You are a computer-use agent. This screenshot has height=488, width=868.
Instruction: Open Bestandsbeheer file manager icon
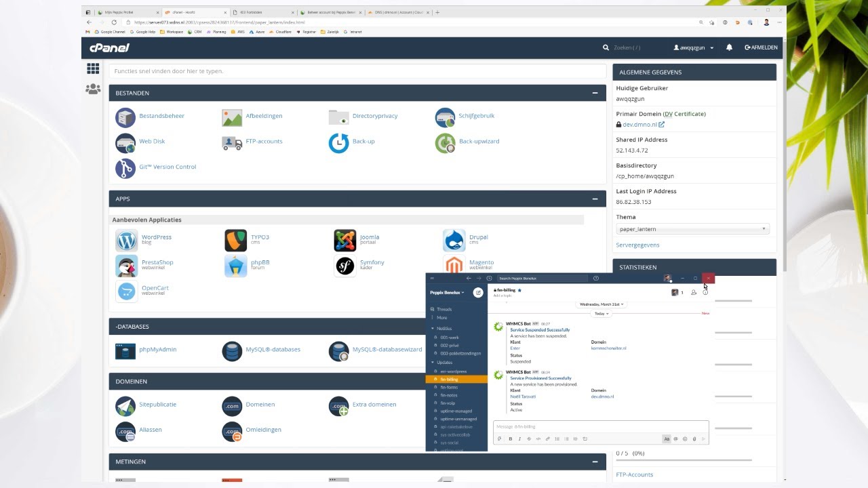[x=125, y=117]
